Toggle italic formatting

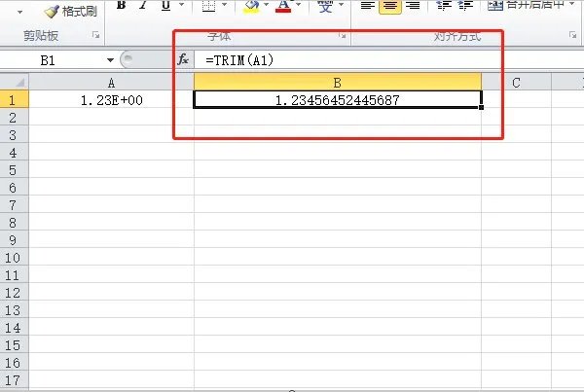click(141, 6)
